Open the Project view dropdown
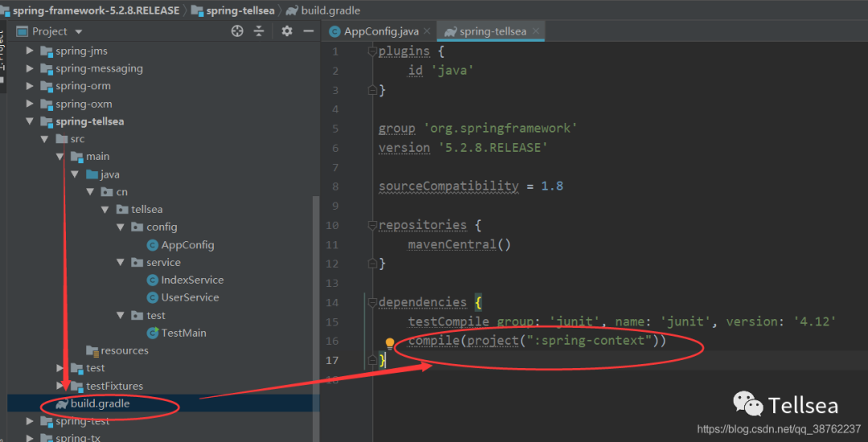868x442 pixels. [x=78, y=32]
